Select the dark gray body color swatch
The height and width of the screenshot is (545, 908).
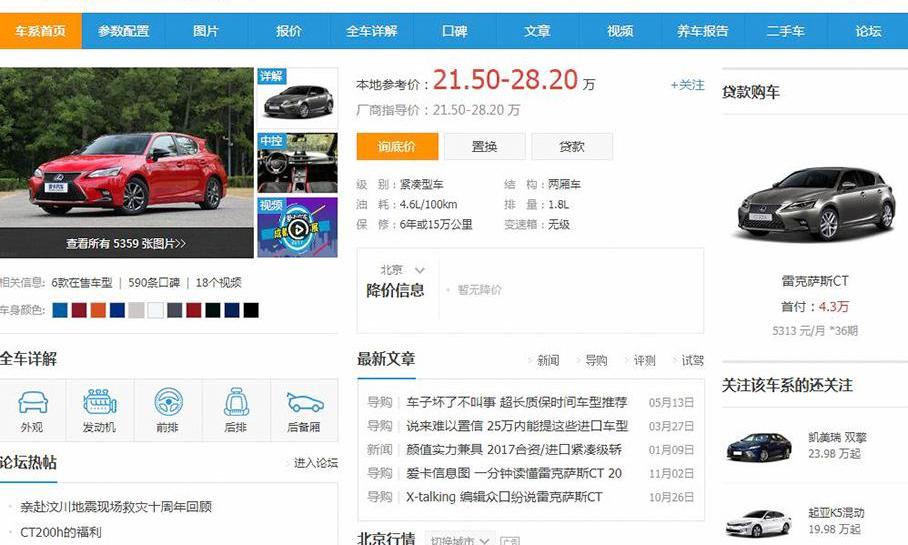(175, 310)
